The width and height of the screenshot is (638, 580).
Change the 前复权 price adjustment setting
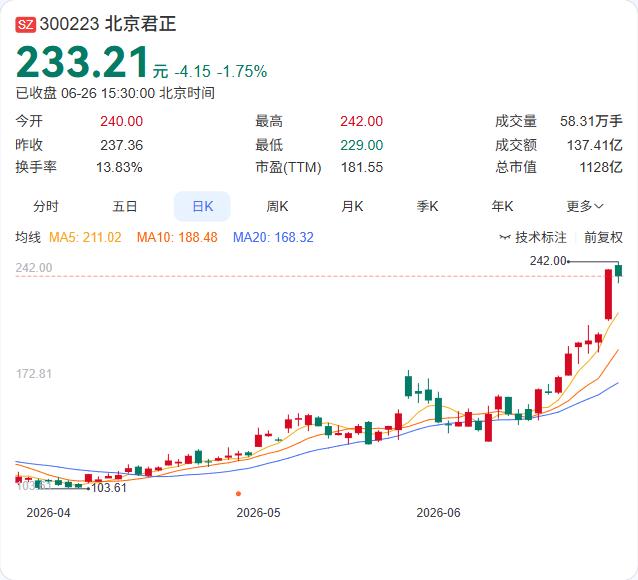[603, 237]
